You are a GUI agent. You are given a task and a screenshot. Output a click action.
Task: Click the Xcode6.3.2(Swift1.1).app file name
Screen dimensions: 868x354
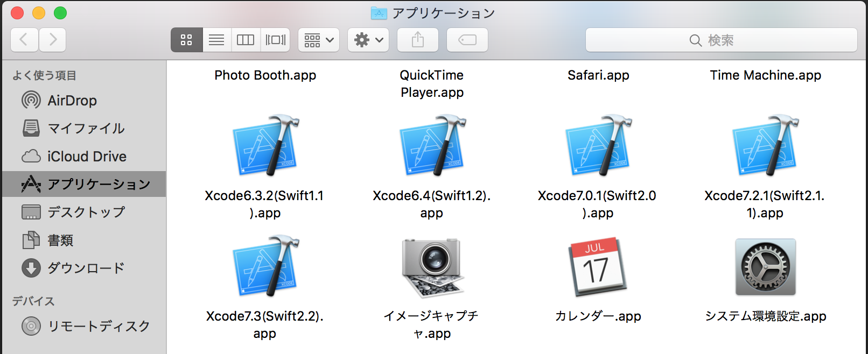click(264, 204)
